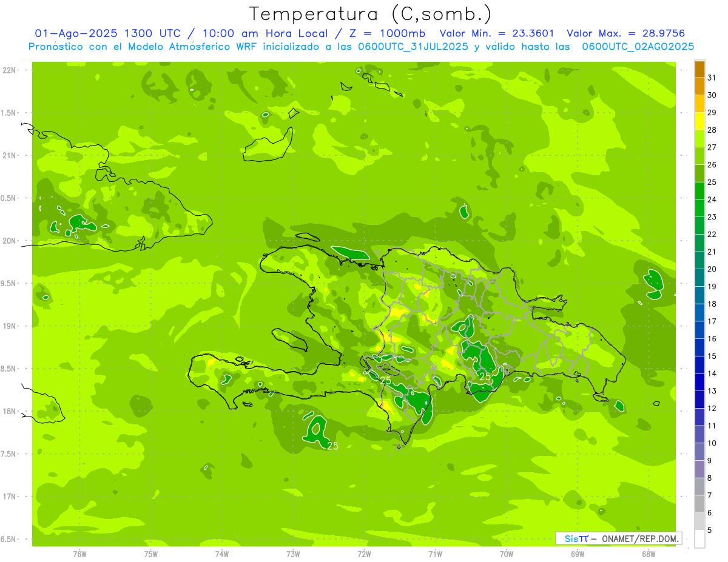
Task: Click legend value "22"
Action: (x=712, y=234)
